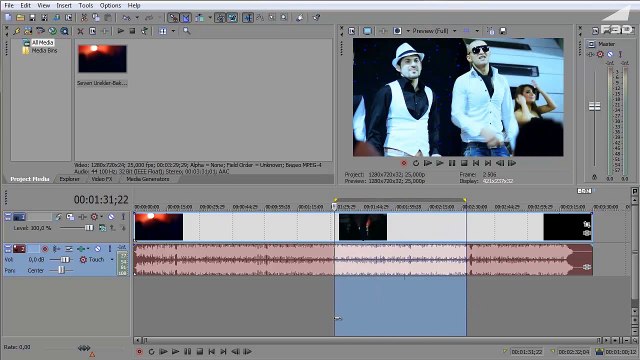Open What's This help tool icon
The width and height of the screenshot is (640, 360).
(316, 18)
